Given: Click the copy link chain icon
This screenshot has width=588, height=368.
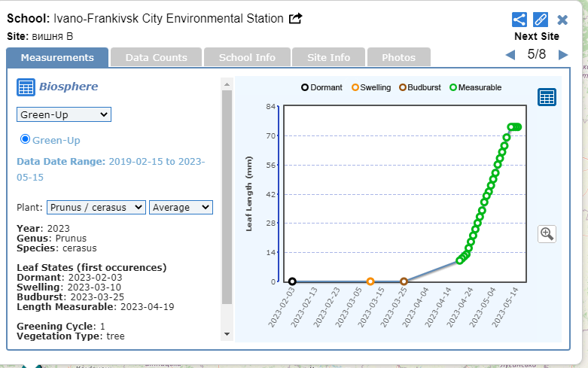Looking at the screenshot, I should pos(541,20).
